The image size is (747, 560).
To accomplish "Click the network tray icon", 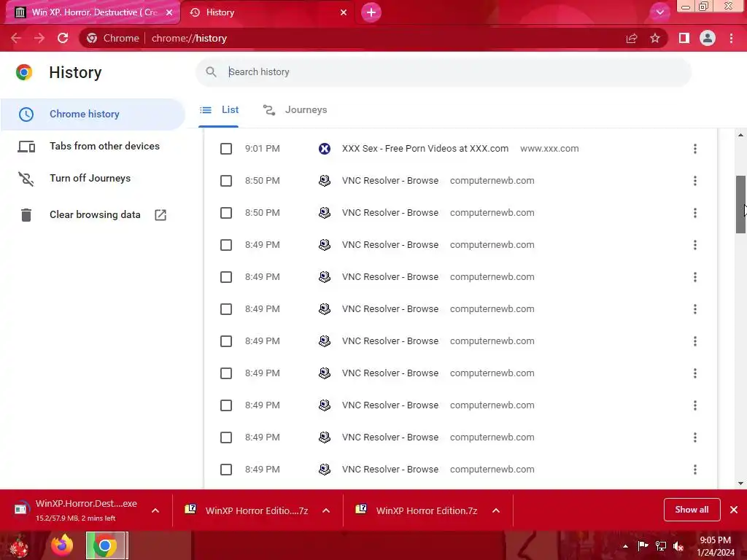I will click(x=661, y=545).
